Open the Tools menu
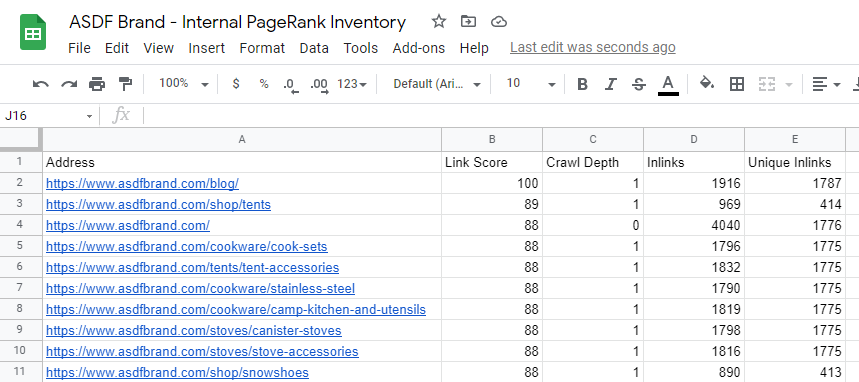The image size is (859, 382). click(x=360, y=48)
